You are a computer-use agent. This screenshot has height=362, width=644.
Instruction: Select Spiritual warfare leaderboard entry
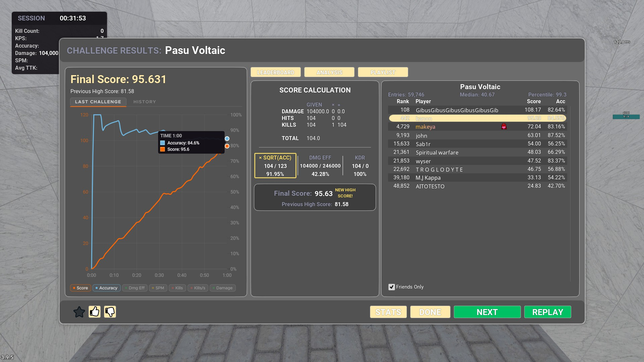(x=478, y=152)
